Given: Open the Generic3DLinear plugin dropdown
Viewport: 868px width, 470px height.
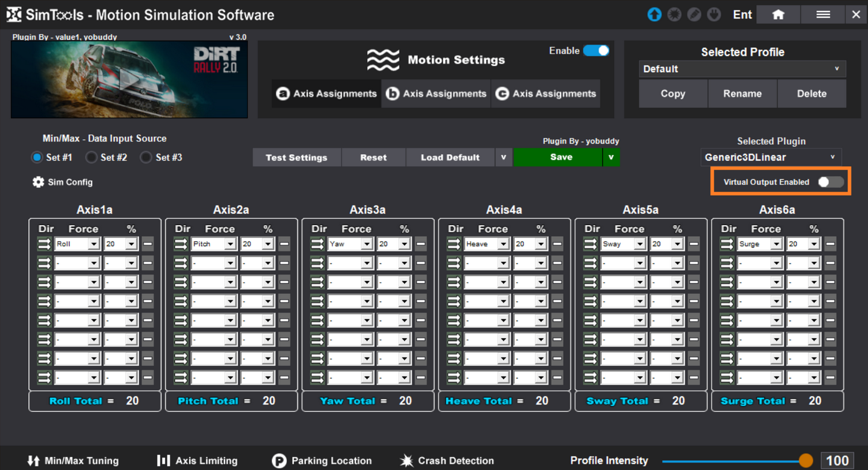Looking at the screenshot, I should pos(770,157).
